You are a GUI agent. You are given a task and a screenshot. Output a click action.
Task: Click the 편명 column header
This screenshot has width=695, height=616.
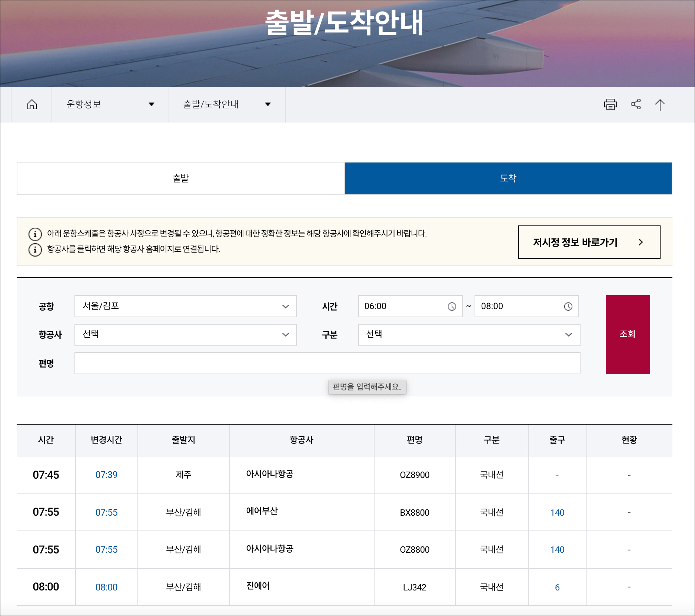(415, 440)
